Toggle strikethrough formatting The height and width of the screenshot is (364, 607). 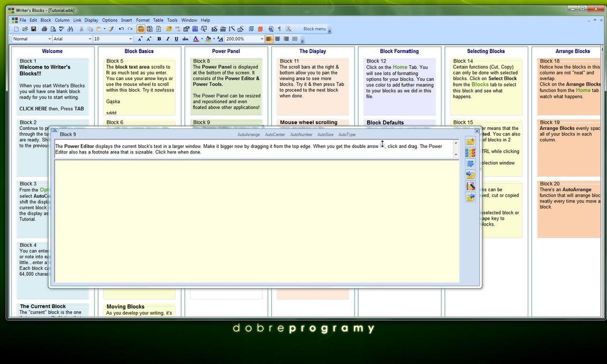[185, 39]
